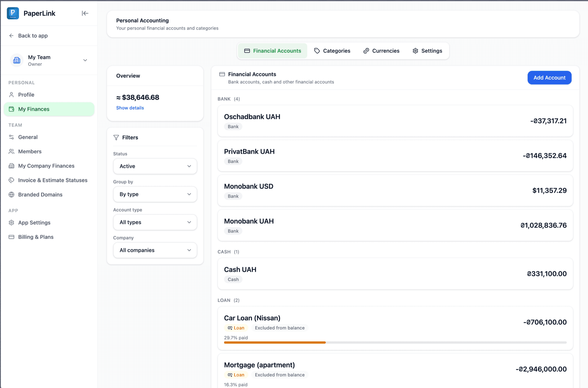
Task: Open the Settings tab
Action: click(427, 51)
